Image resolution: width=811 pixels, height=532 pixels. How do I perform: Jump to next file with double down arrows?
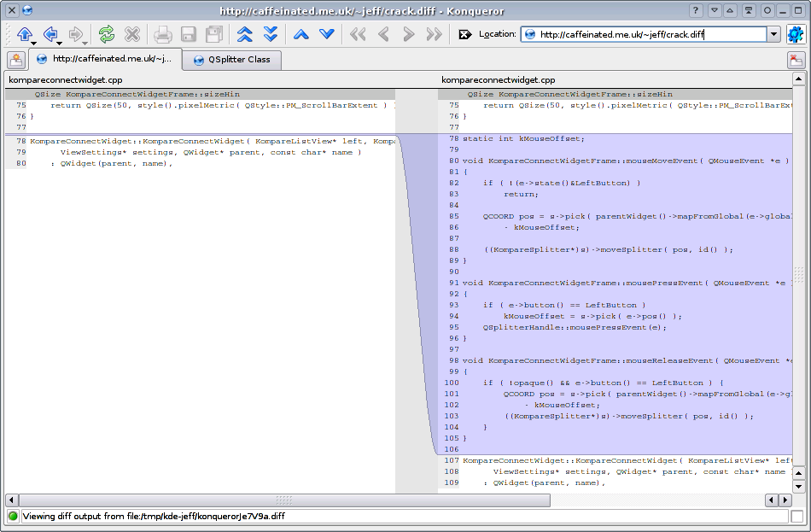(271, 34)
